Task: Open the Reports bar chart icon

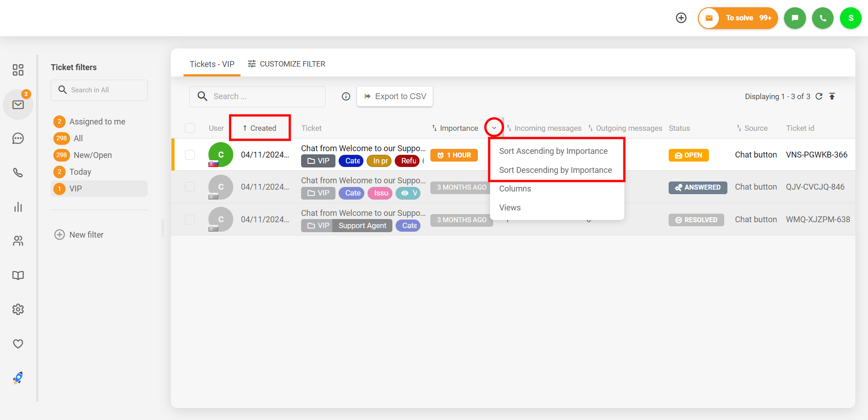Action: 18,207
